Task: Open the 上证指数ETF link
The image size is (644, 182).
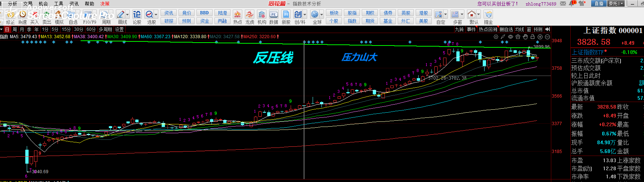Action: (588, 52)
